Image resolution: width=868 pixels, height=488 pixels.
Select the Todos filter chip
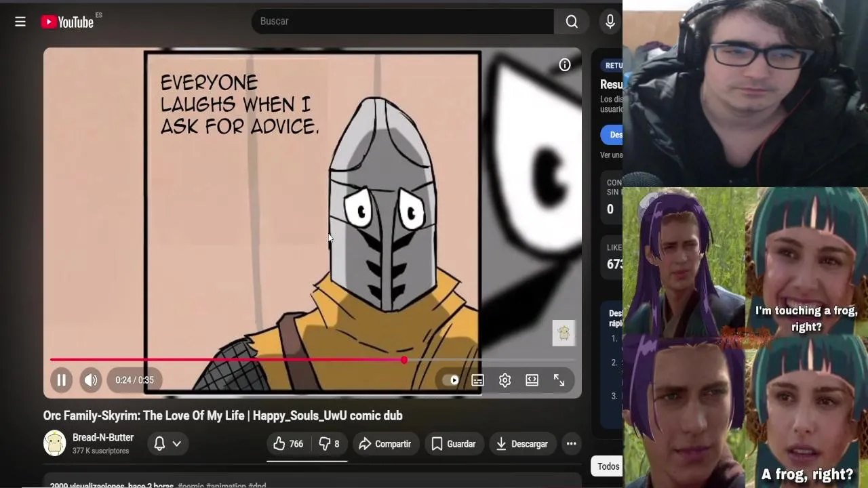point(608,466)
